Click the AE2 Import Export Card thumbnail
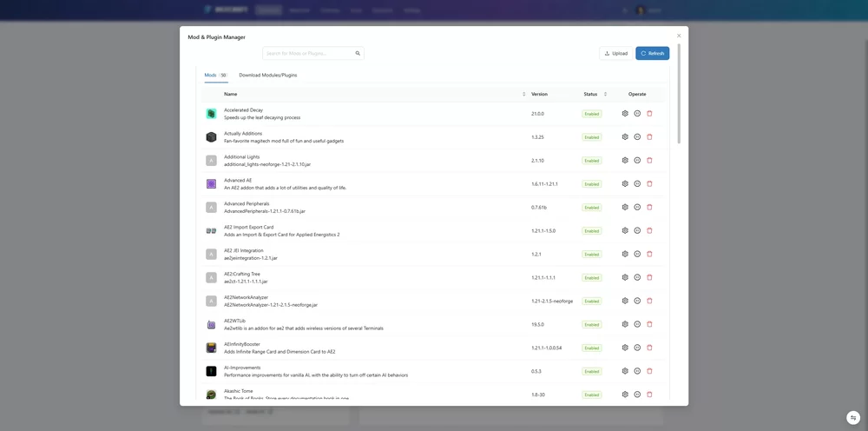The height and width of the screenshot is (431, 868). (x=211, y=230)
